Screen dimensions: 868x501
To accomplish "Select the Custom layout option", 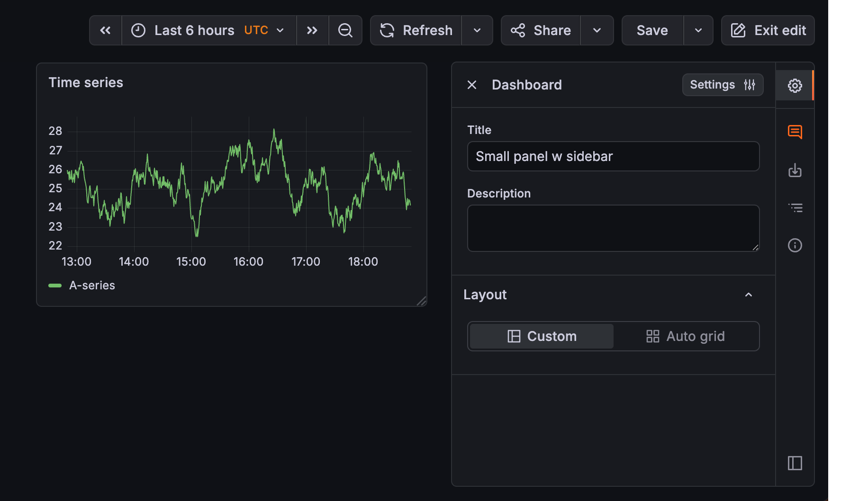I will pos(541,336).
